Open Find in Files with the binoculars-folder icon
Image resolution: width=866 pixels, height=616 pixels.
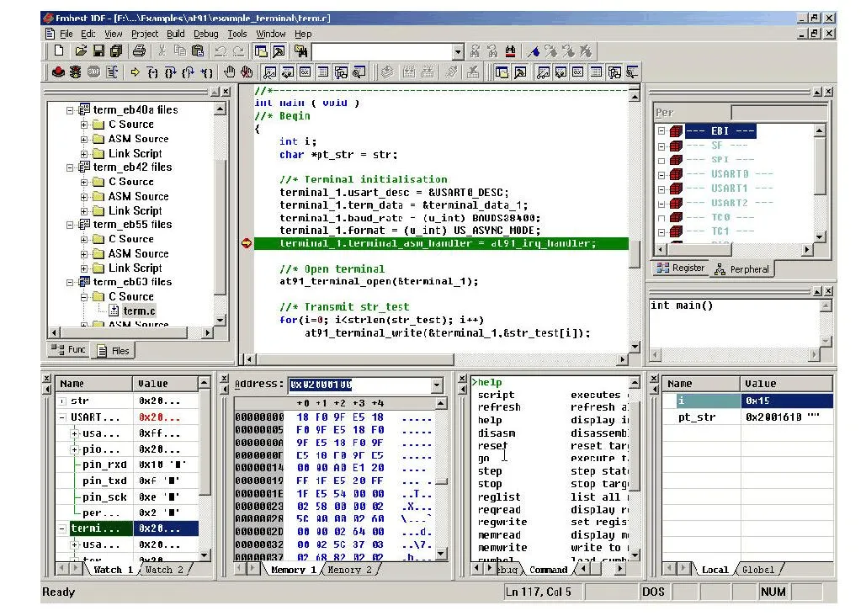[x=301, y=51]
